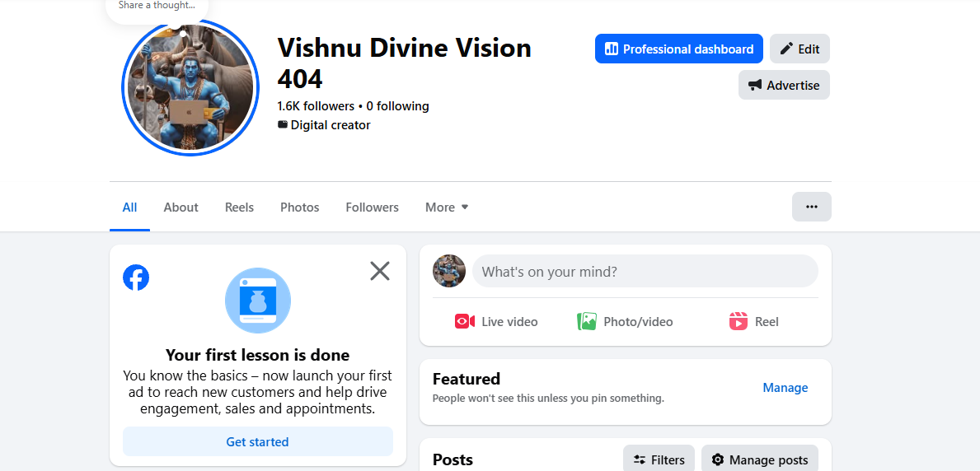Open the Photos tab
This screenshot has height=471, width=980.
[x=299, y=208]
